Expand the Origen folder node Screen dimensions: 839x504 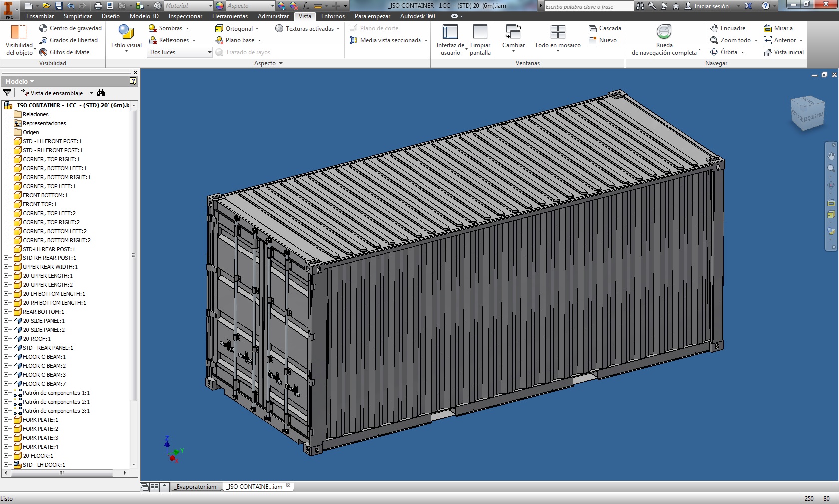(x=6, y=132)
